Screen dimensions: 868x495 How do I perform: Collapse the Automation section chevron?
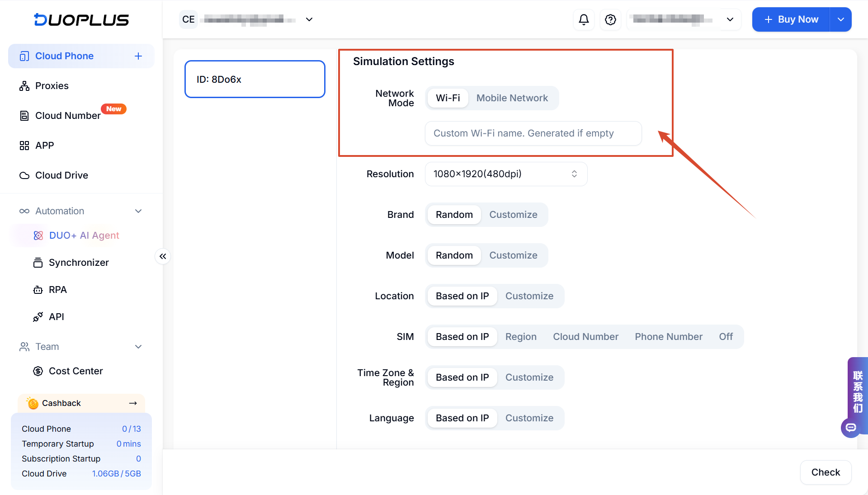click(138, 211)
